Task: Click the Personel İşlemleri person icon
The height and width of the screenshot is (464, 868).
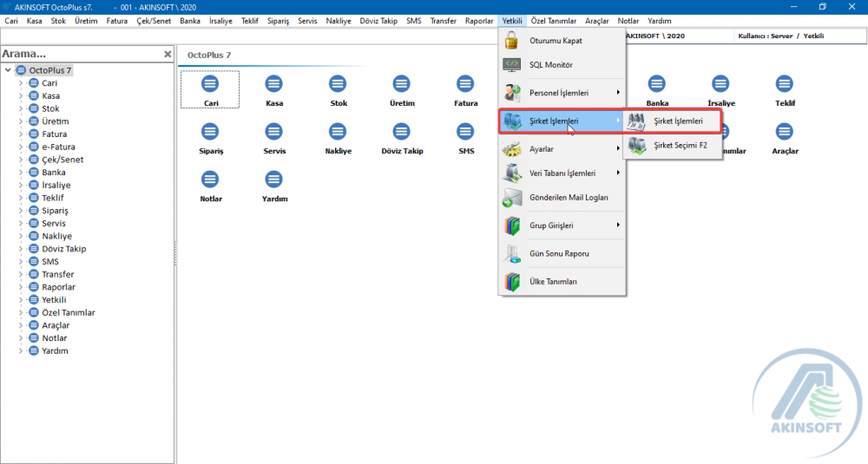Action: click(x=511, y=92)
